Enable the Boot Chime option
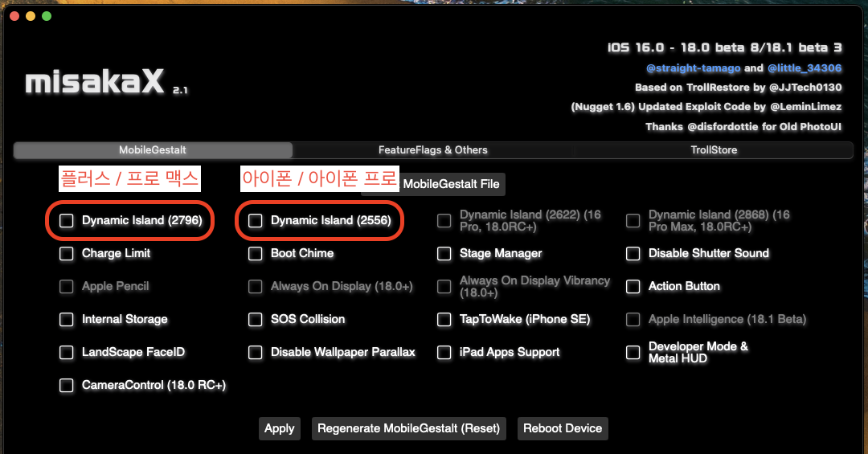 pyautogui.click(x=256, y=253)
